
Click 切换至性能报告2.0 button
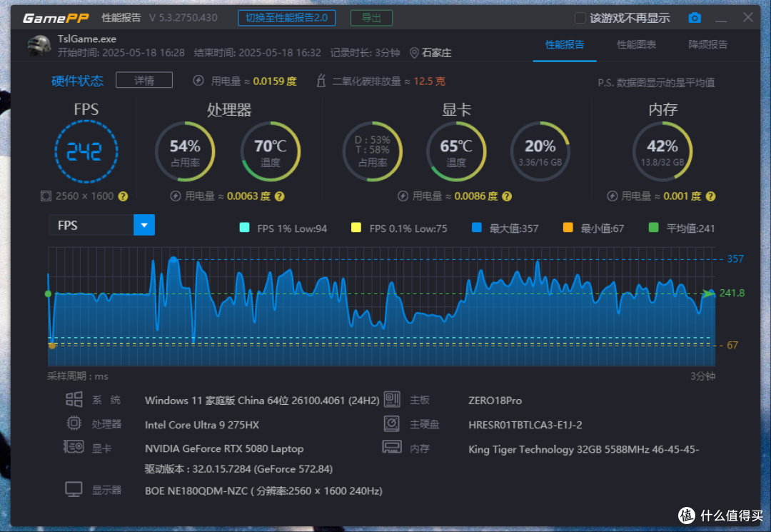(x=287, y=18)
